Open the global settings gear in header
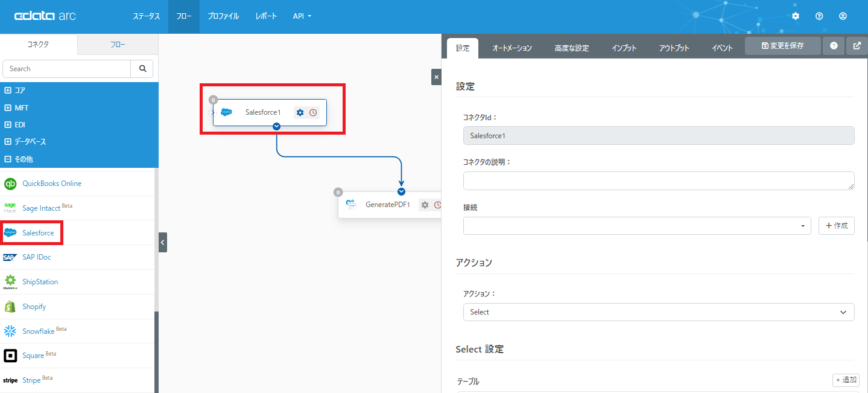 click(796, 16)
